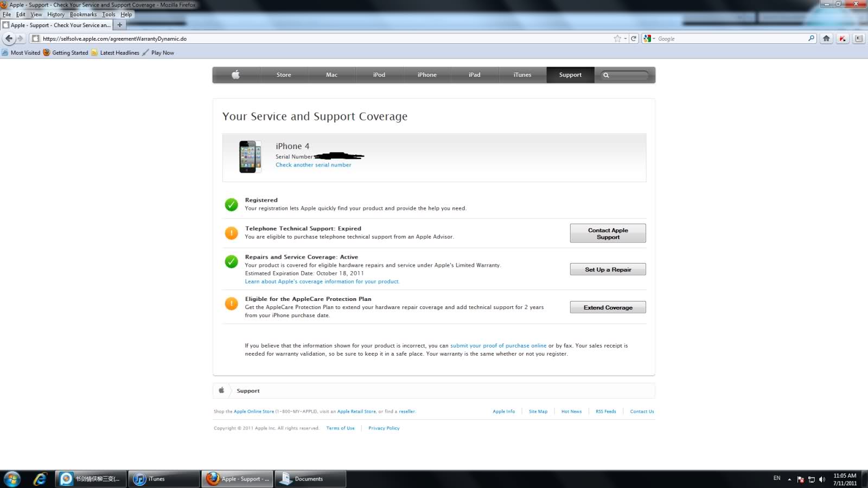Click the search magnifier in Firefox search box
This screenshot has height=488, width=868.
(x=811, y=38)
